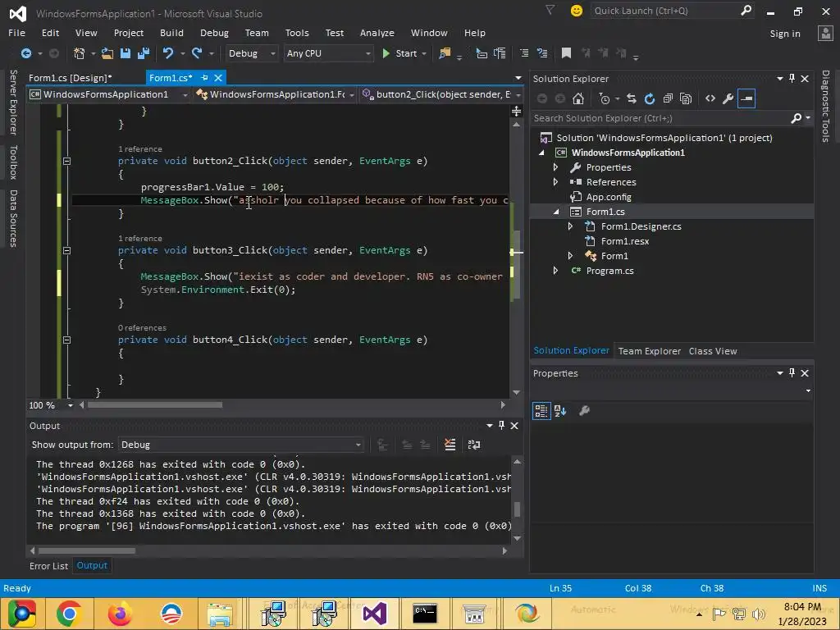Open the Tools menu
This screenshot has height=630, width=840.
297,33
